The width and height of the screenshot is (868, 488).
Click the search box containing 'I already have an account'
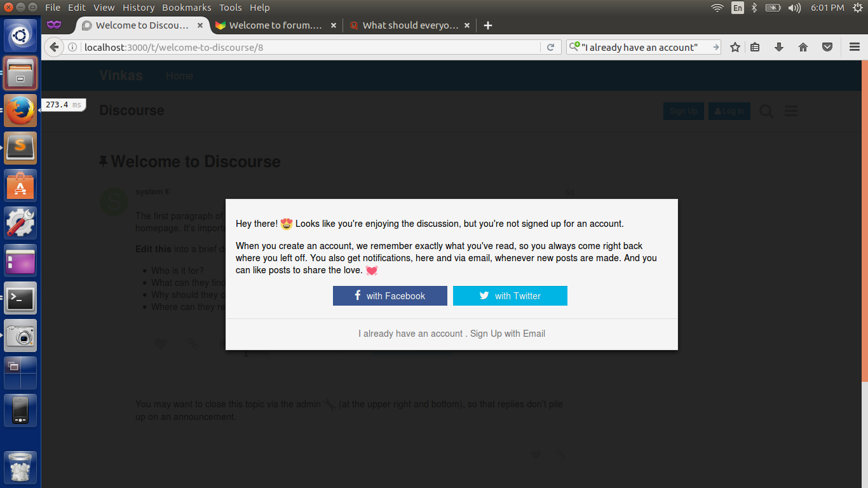(x=644, y=47)
